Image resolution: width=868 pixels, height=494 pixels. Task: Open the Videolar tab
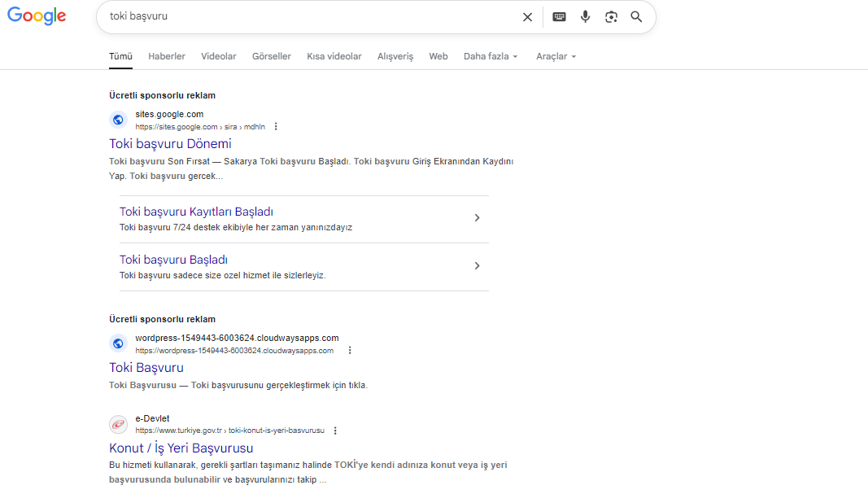219,56
